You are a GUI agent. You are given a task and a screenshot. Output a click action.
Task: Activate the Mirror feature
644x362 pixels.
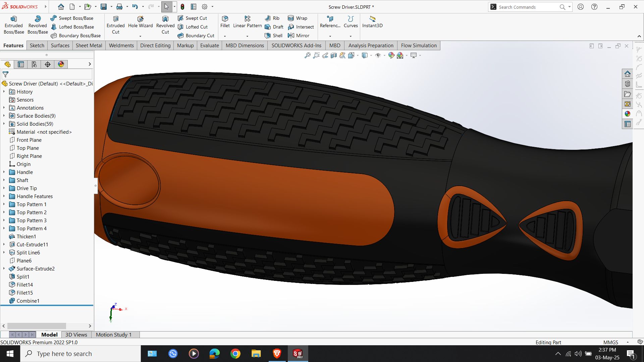[x=299, y=36]
